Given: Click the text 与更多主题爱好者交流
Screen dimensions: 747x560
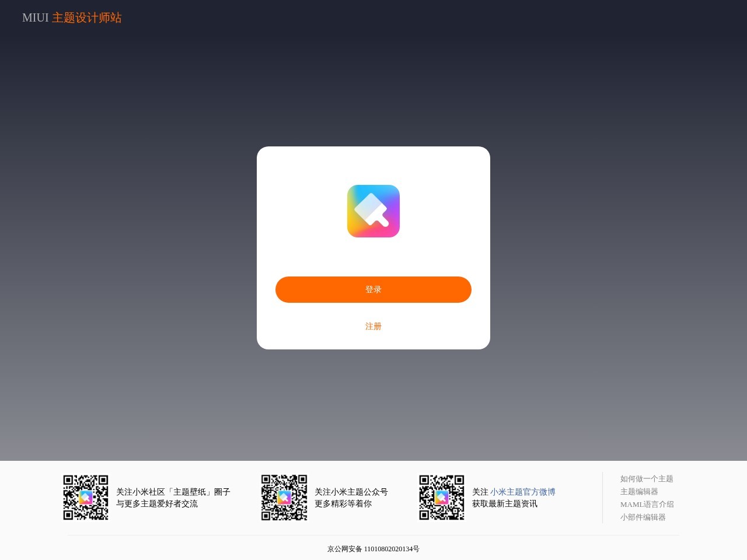Looking at the screenshot, I should 157,503.
